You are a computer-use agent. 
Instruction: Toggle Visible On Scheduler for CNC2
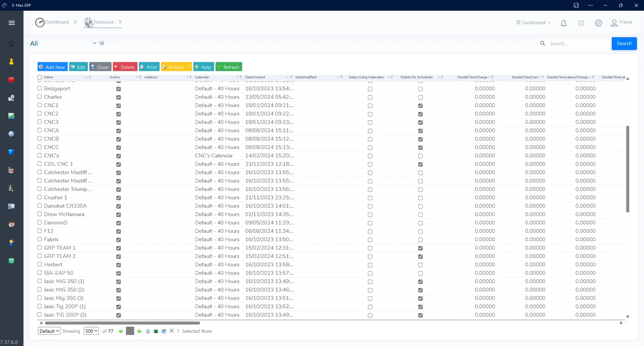tap(420, 114)
